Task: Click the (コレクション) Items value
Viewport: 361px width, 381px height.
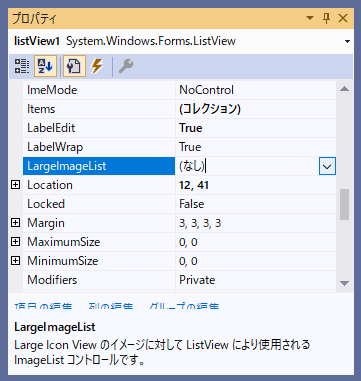Action: click(x=210, y=109)
